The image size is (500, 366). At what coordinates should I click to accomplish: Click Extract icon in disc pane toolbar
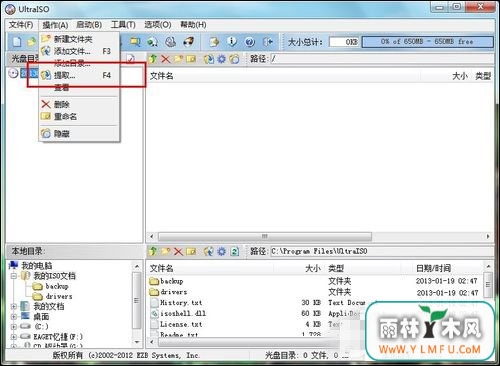pyautogui.click(x=209, y=59)
